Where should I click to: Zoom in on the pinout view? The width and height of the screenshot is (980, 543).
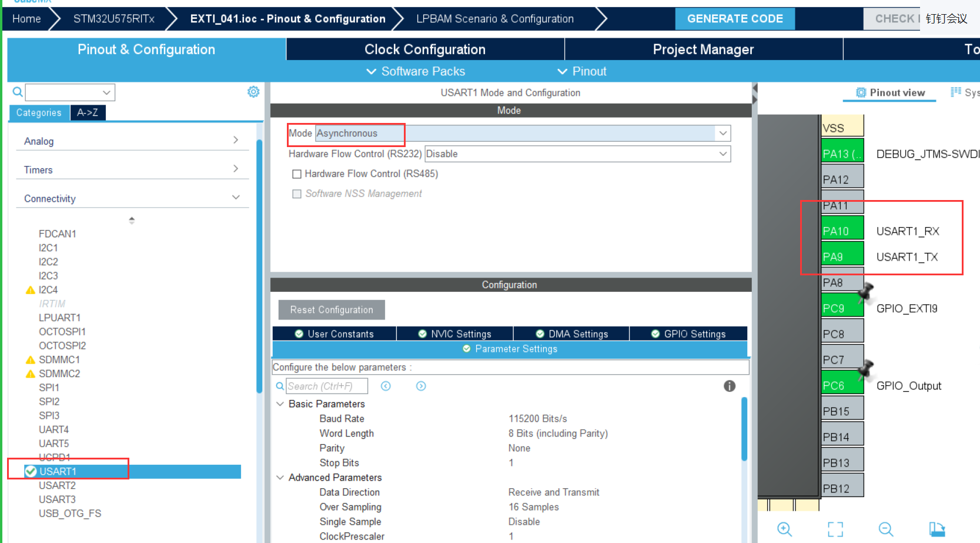(x=785, y=529)
